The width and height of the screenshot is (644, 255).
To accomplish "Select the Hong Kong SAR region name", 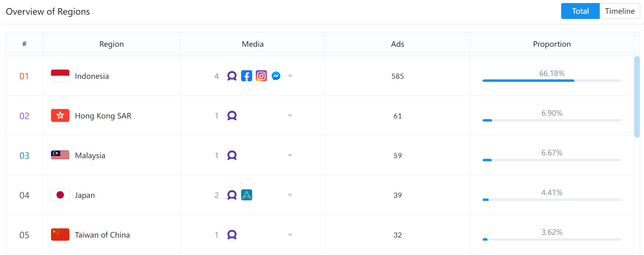I will [x=103, y=116].
